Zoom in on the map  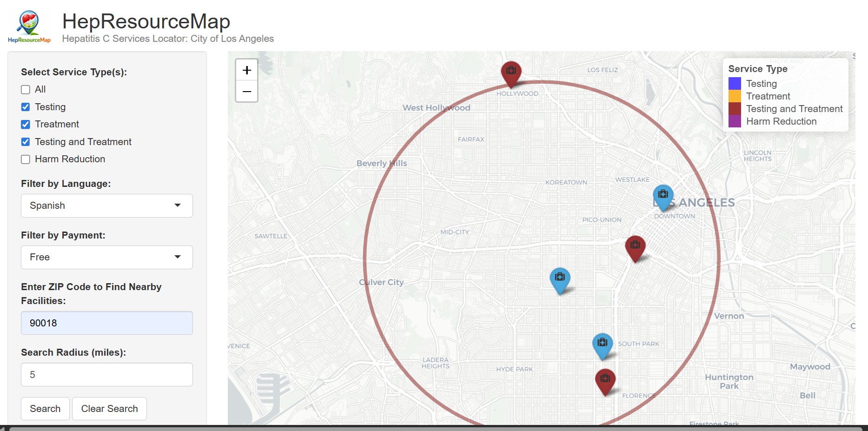click(247, 70)
